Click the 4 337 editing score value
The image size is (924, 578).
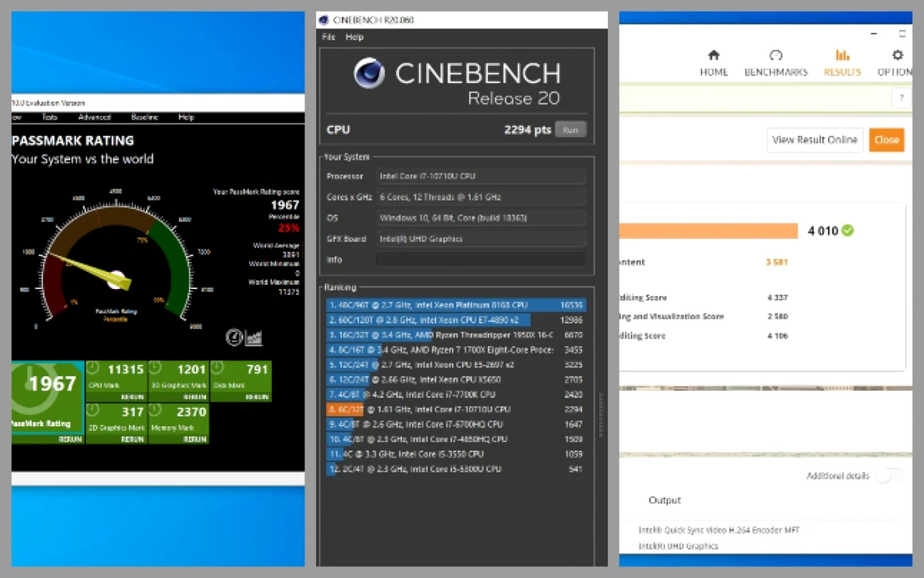coord(778,297)
